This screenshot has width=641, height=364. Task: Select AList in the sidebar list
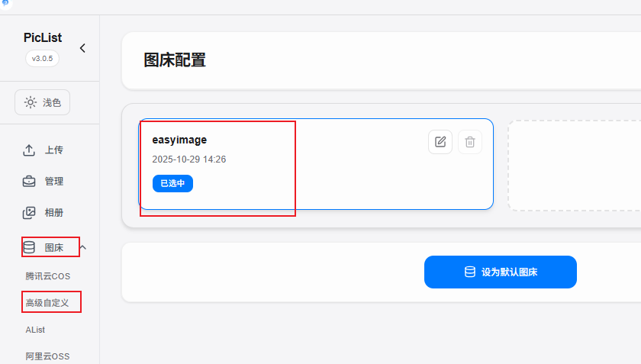(x=37, y=330)
